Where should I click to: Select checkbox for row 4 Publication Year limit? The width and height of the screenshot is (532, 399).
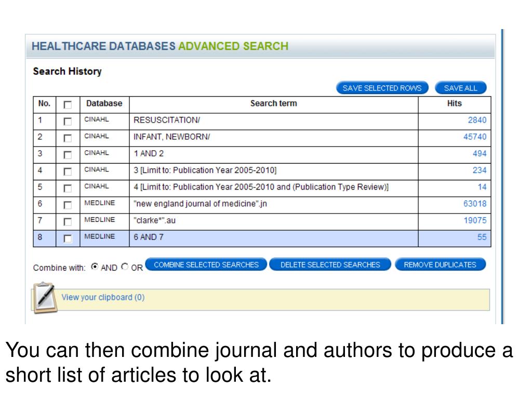pos(68,171)
